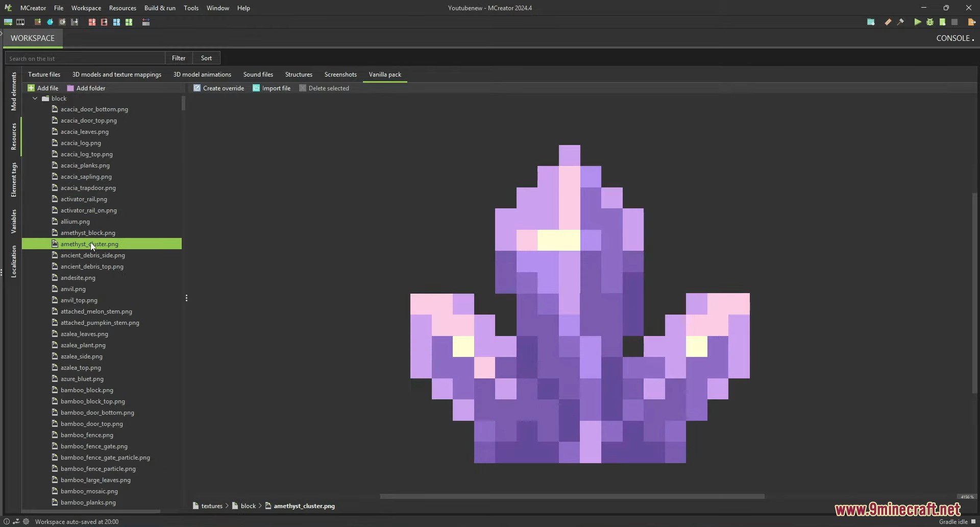Click the red grid import toolbar icon
This screenshot has height=527, width=980.
click(92, 22)
